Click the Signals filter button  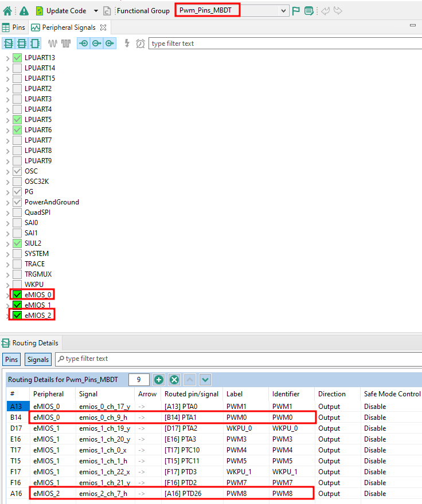click(x=38, y=359)
